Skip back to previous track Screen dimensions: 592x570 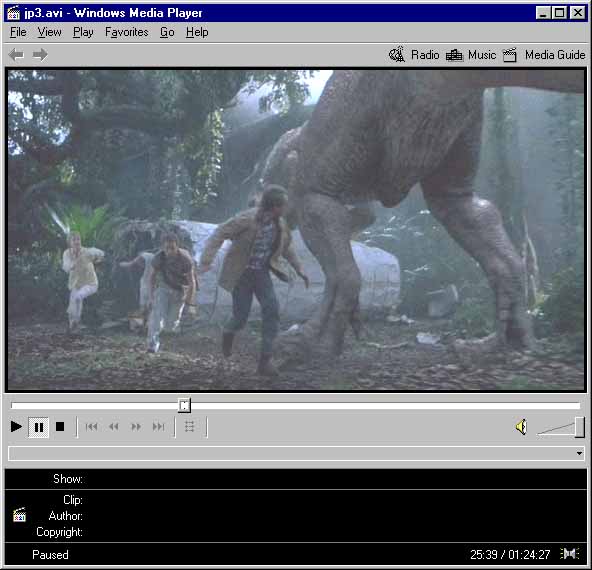[x=91, y=427]
